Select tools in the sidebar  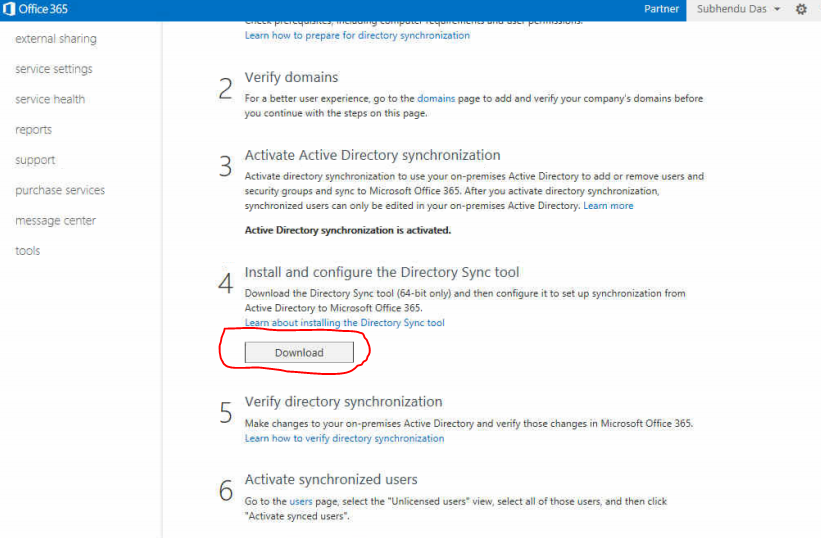[28, 251]
